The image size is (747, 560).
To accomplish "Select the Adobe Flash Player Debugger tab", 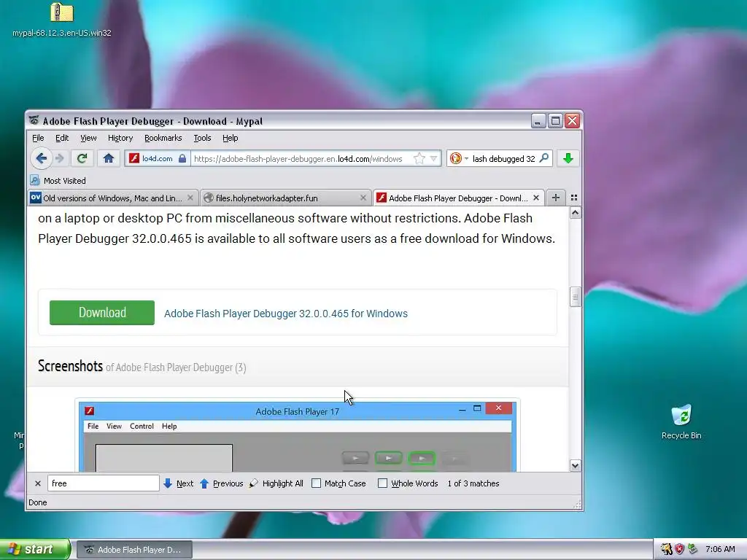I will pos(458,198).
